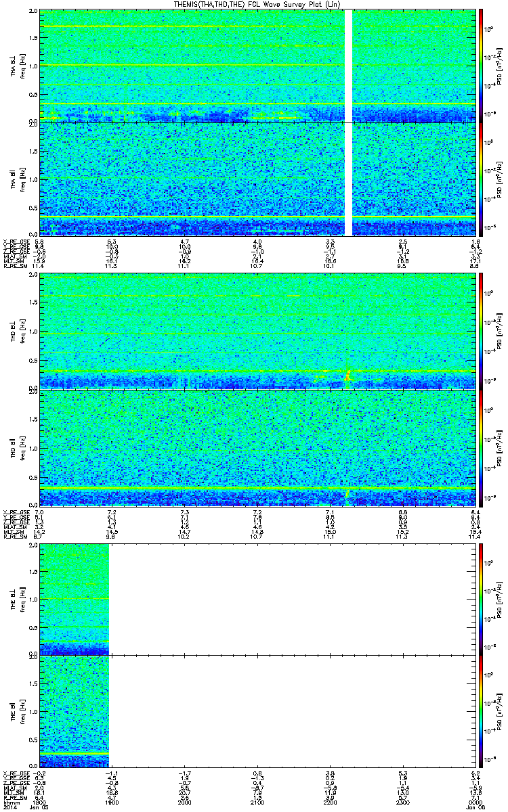Click PSD [nT²/Hz] label beside THE B-perpendicular color bar
Image resolution: width=508 pixels, height=812 pixels.
click(x=499, y=599)
